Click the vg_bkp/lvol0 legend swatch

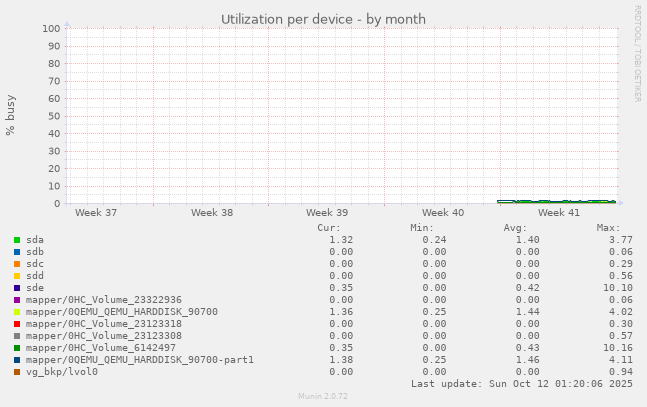(17, 372)
